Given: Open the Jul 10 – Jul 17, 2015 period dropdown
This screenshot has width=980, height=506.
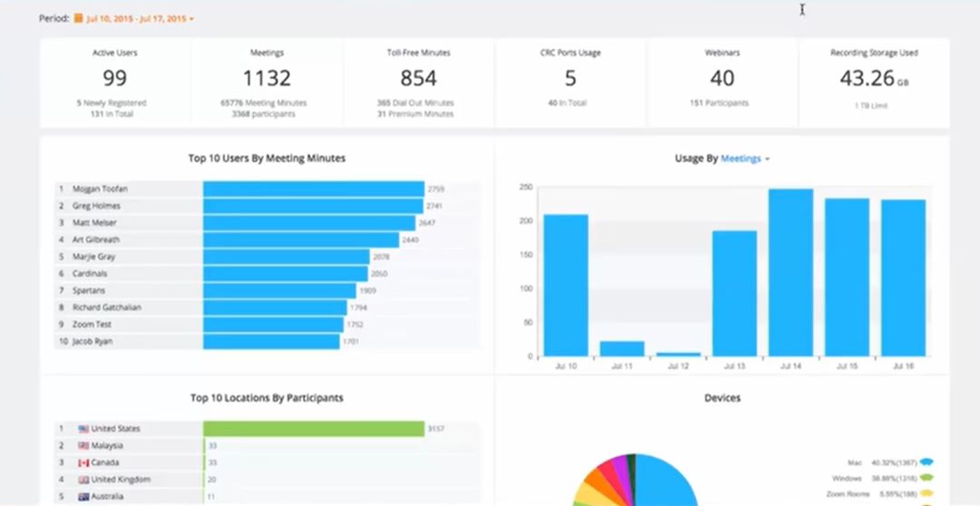Looking at the screenshot, I should (140, 19).
